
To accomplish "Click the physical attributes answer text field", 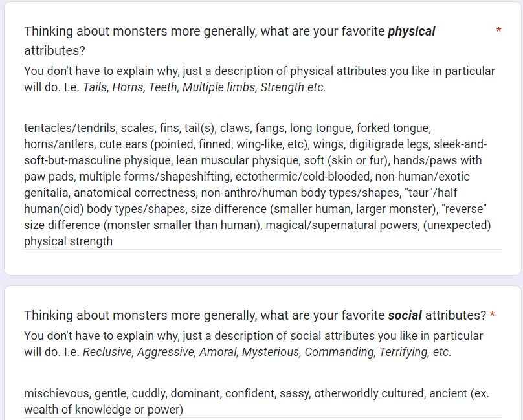I will (259, 184).
